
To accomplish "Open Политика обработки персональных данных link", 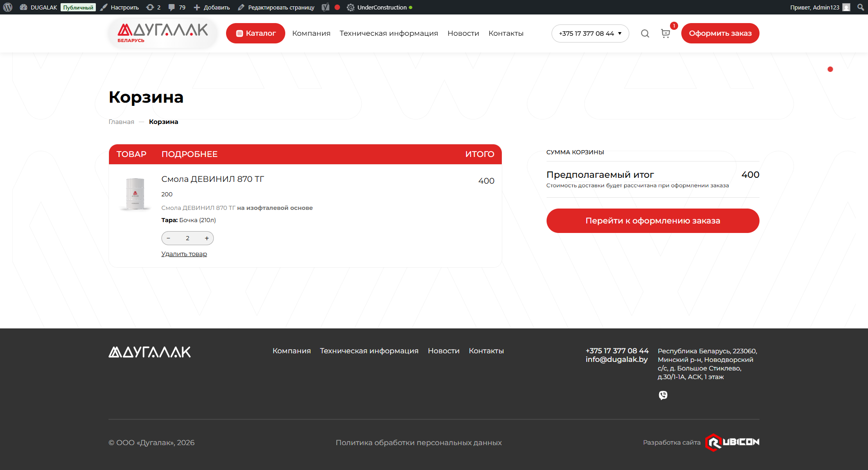I will coord(419,442).
